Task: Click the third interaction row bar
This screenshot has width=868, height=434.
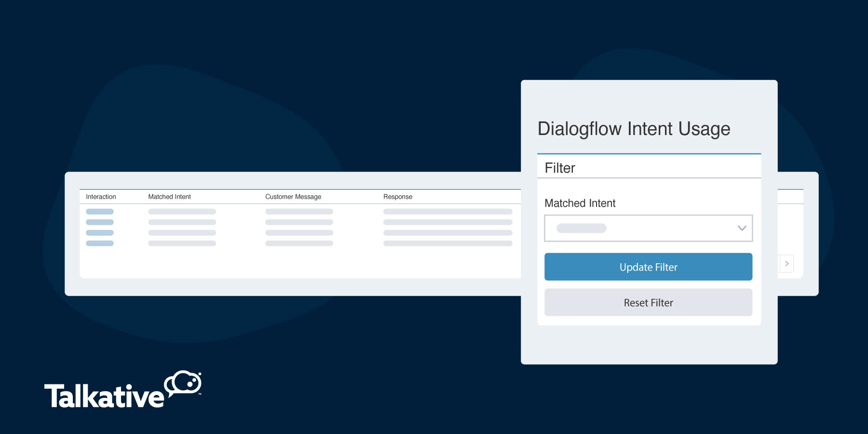Action: pos(100,232)
